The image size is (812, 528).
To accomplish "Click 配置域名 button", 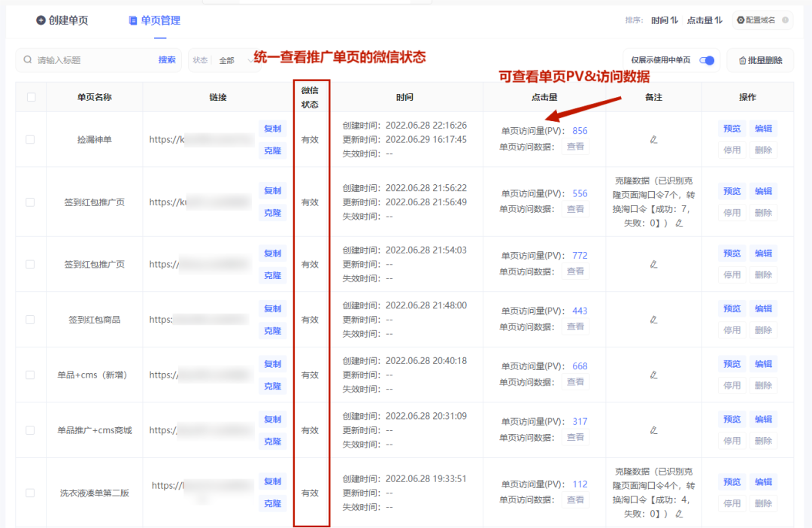I will pos(762,20).
